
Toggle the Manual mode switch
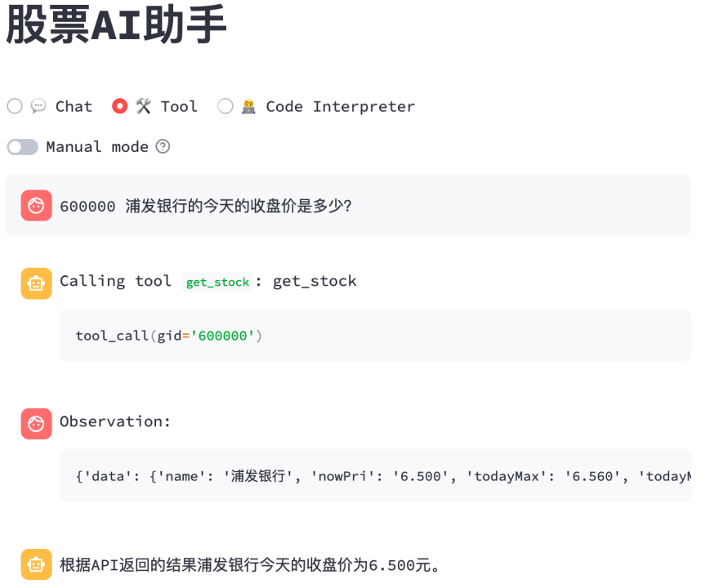pyautogui.click(x=22, y=147)
